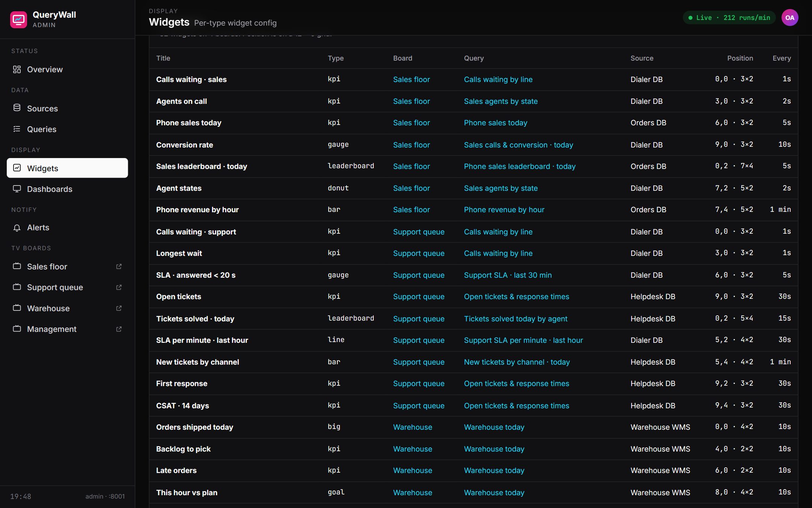Open Support SLA · last 30 min query
This screenshot has width=812, height=508.
(x=507, y=275)
